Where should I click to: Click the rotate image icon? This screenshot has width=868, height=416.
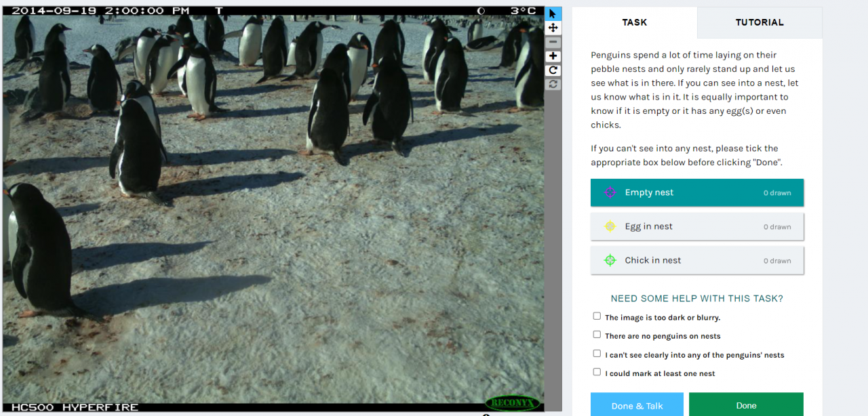click(553, 70)
